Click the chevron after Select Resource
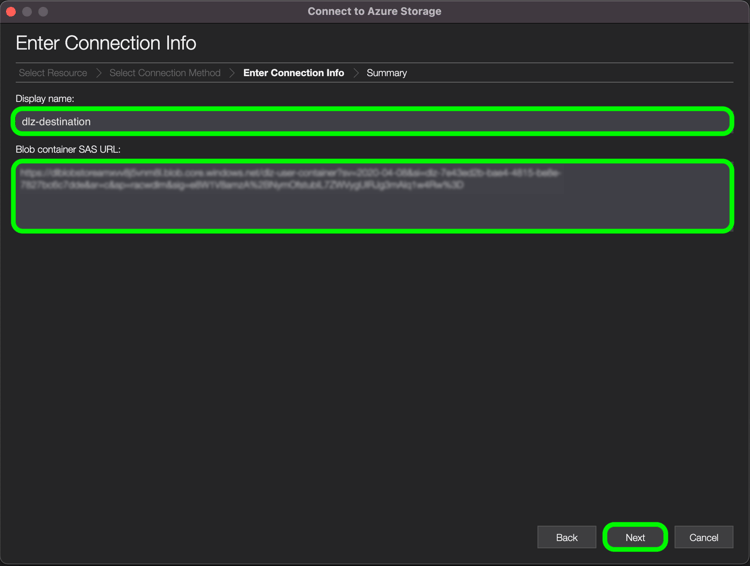 99,73
